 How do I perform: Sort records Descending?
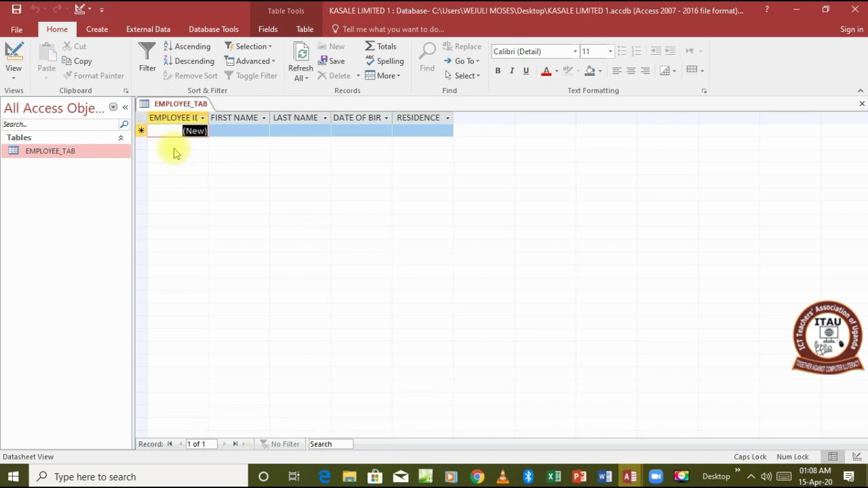[x=189, y=61]
